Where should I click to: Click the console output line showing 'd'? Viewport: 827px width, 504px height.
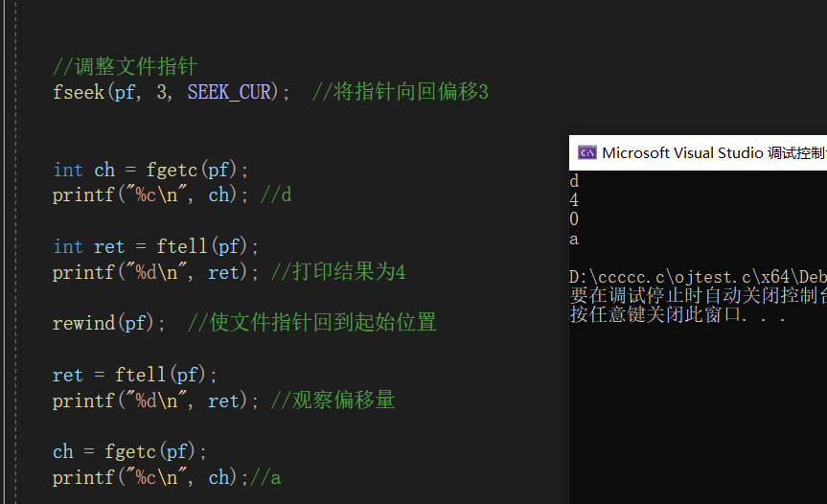[574, 181]
